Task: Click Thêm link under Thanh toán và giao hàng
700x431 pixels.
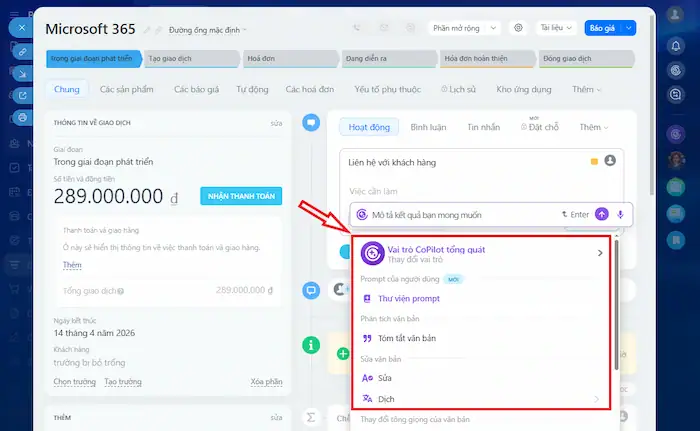Action: pos(72,265)
